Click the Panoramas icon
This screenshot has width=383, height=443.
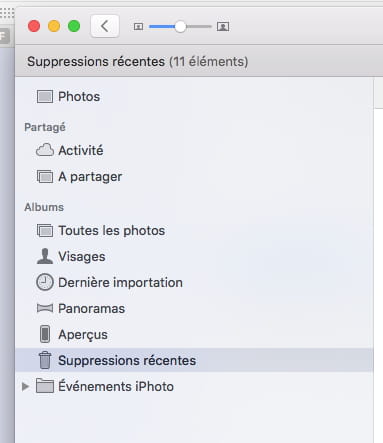point(45,308)
